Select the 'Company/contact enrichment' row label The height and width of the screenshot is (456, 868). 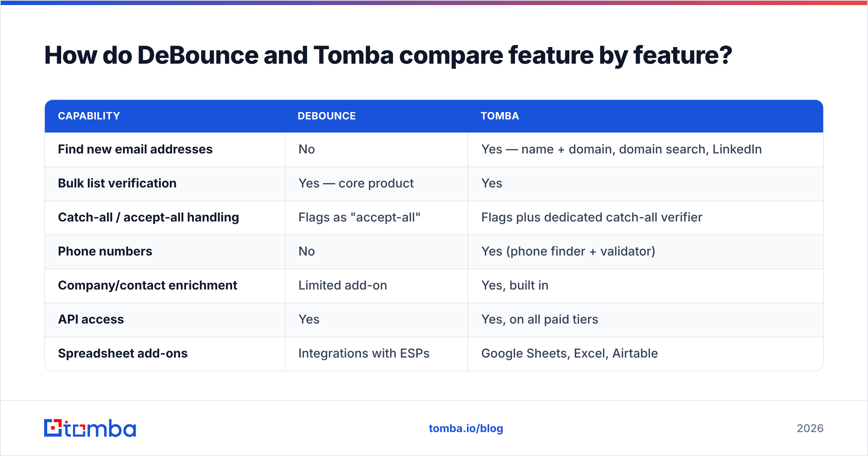(148, 285)
